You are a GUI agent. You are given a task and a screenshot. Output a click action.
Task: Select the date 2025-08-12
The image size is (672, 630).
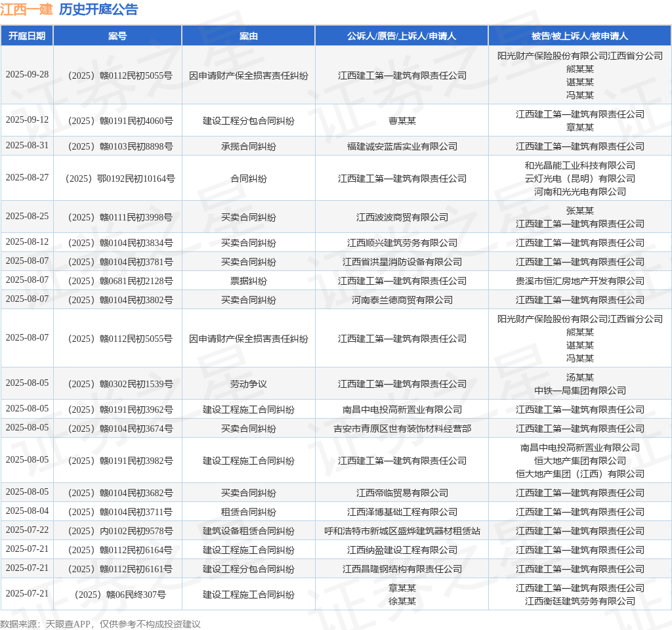[27, 242]
